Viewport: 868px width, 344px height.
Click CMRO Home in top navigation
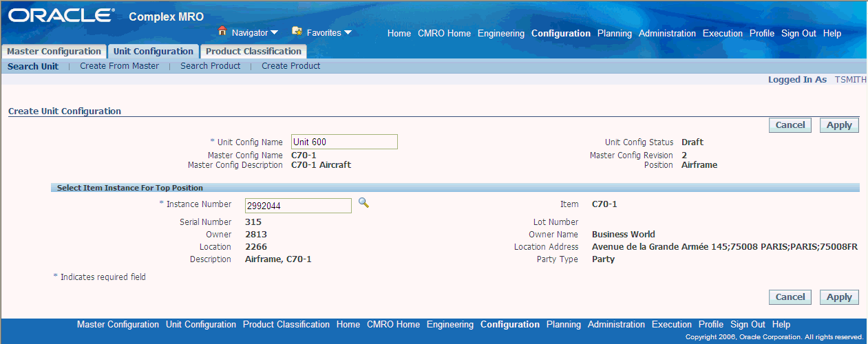(444, 33)
